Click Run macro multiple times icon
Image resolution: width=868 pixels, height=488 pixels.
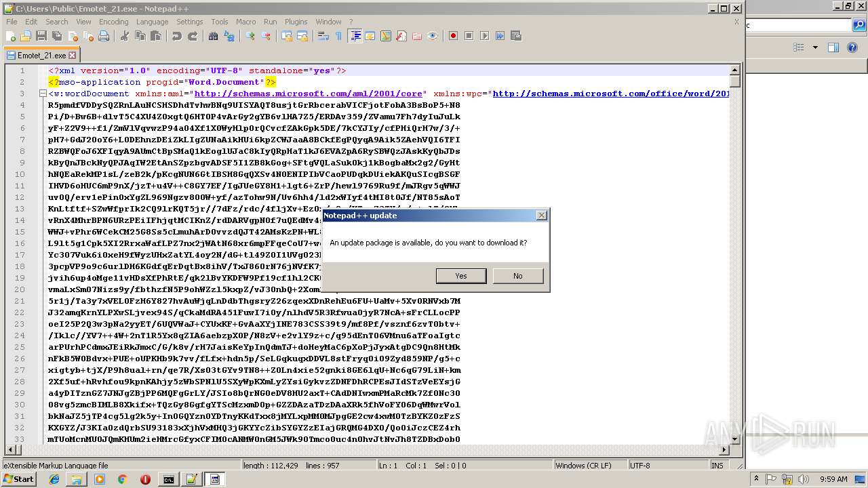[500, 36]
